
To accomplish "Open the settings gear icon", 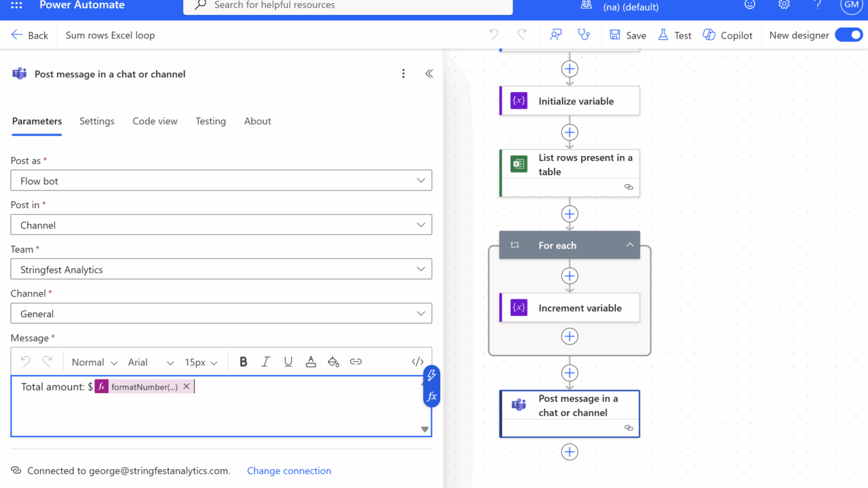I will tap(784, 5).
